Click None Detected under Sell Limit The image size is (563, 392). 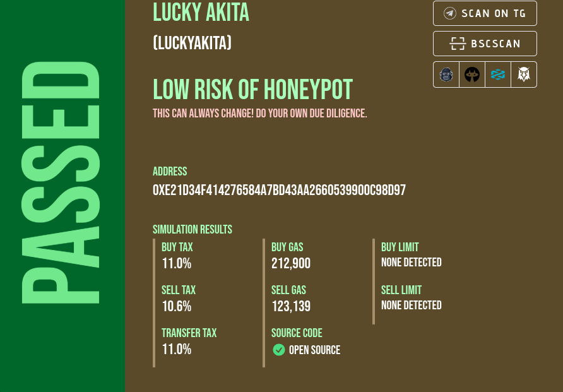pyautogui.click(x=411, y=306)
